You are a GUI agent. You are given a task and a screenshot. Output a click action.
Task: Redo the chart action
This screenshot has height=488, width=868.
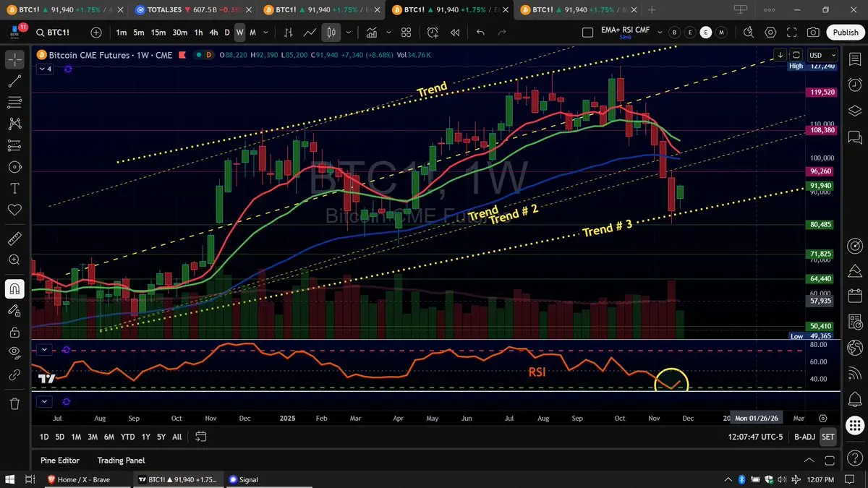(x=503, y=33)
